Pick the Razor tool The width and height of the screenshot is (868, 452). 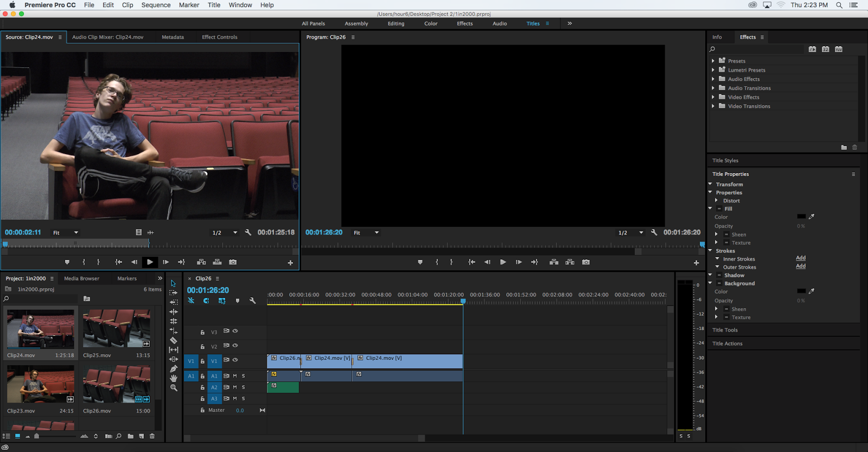click(x=174, y=341)
